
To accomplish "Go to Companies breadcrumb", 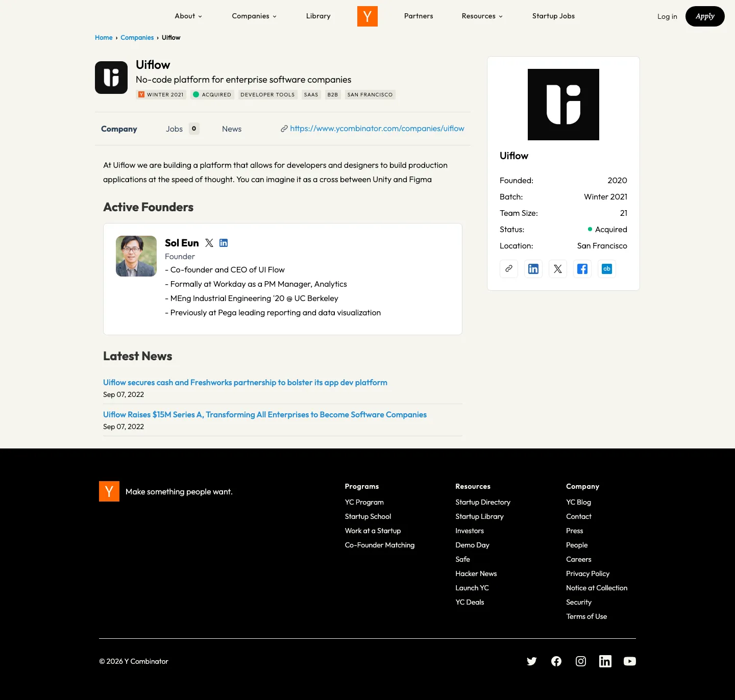I will point(137,38).
